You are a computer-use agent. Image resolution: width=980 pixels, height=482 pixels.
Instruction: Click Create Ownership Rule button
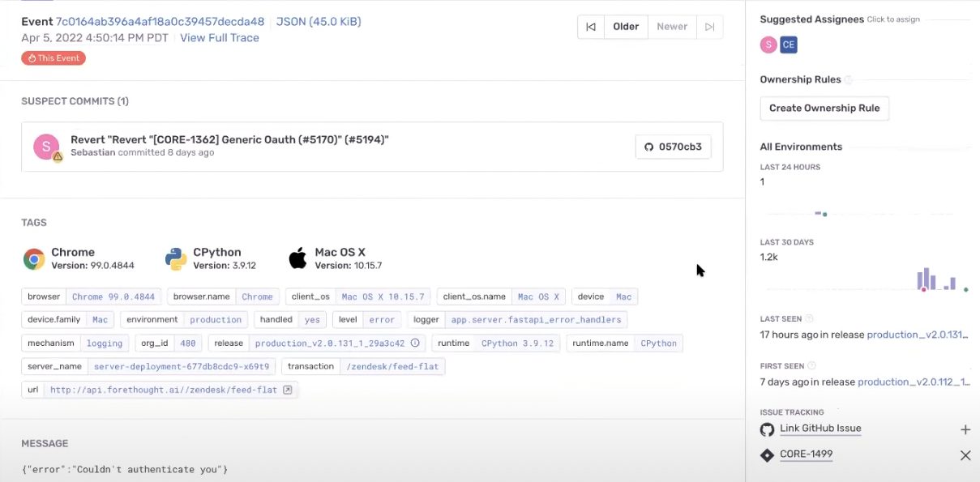824,109
